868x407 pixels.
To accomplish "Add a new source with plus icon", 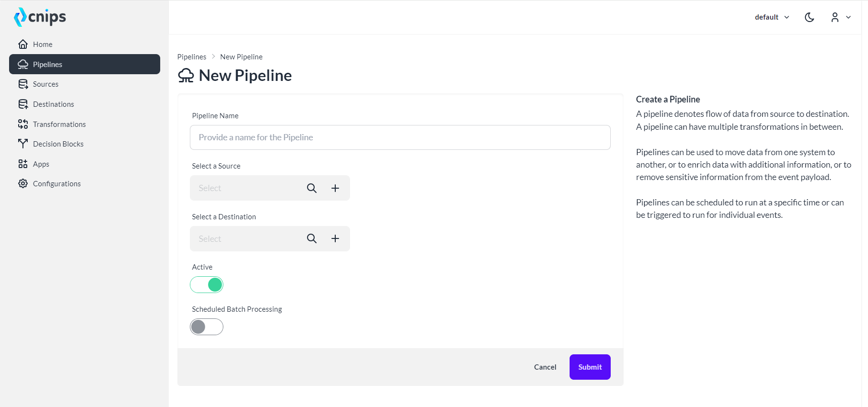I will point(335,188).
